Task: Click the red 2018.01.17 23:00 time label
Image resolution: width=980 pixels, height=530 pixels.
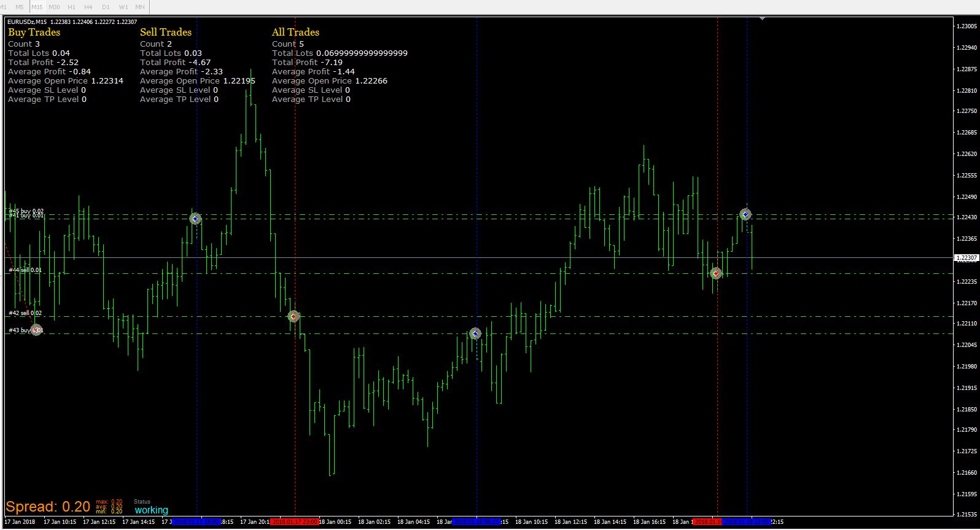Action: [294, 522]
